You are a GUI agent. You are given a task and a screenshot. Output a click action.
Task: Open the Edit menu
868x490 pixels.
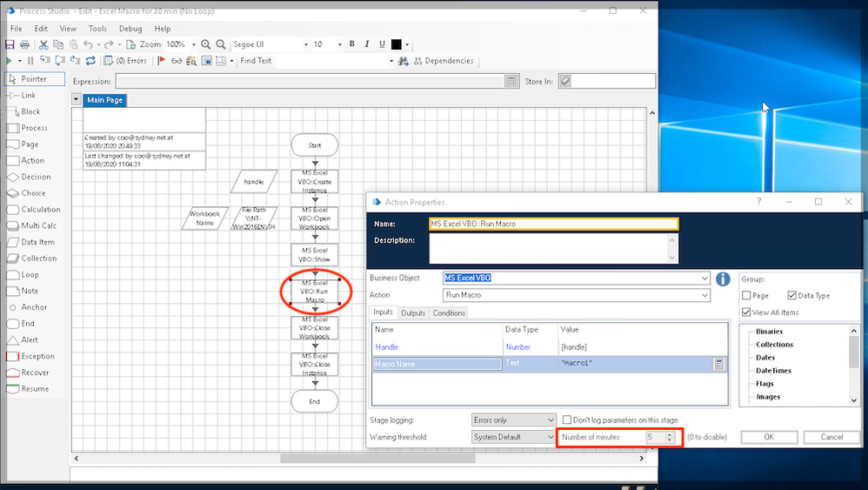(41, 28)
